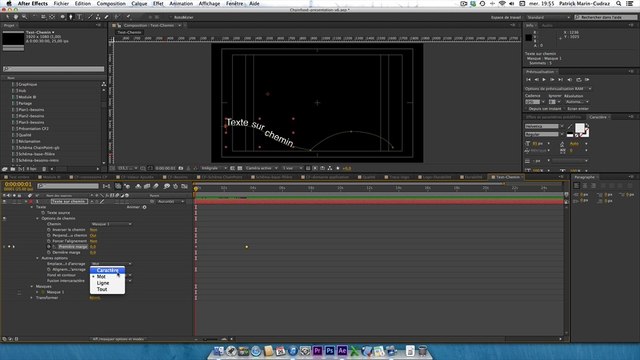
Task: Open the Composition menu
Action: 111,3
